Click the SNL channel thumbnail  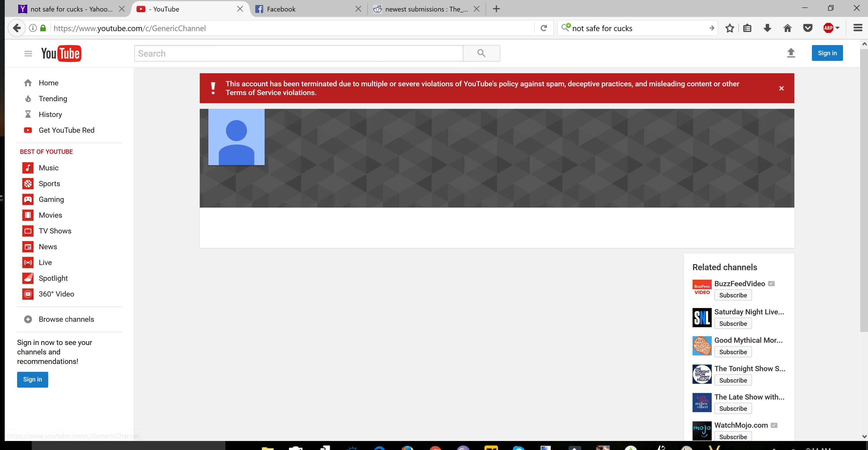[702, 317]
